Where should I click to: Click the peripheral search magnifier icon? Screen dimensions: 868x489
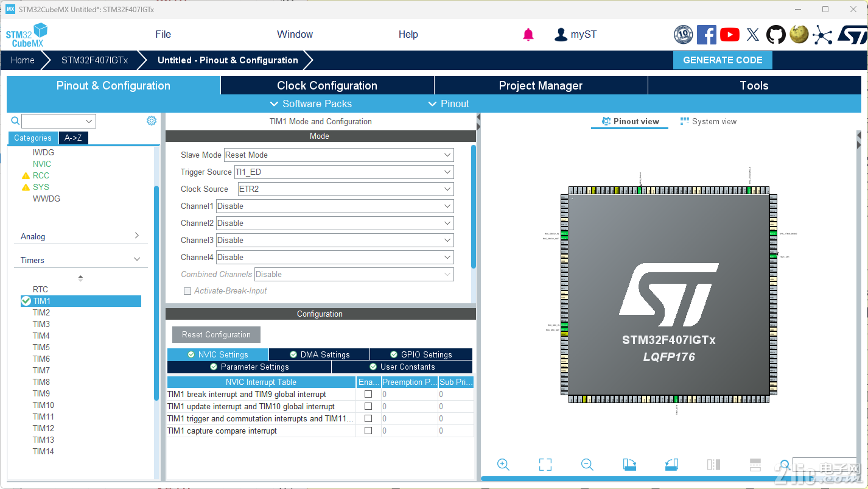pos(15,121)
